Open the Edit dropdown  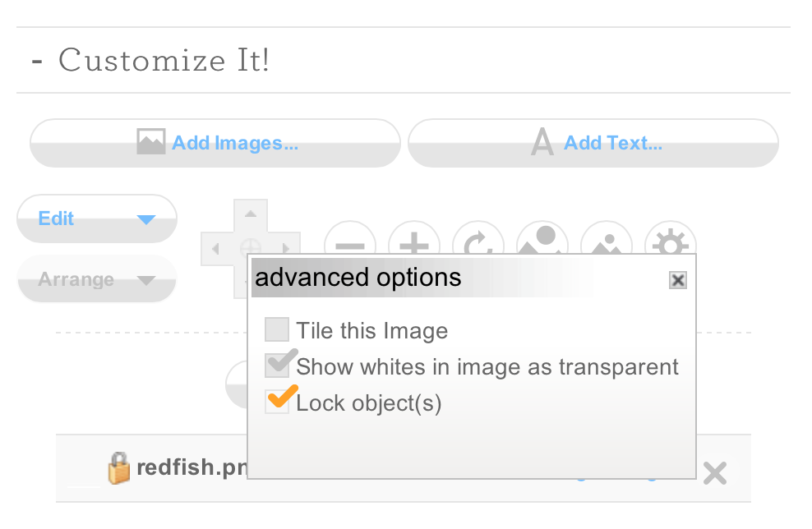click(x=97, y=218)
